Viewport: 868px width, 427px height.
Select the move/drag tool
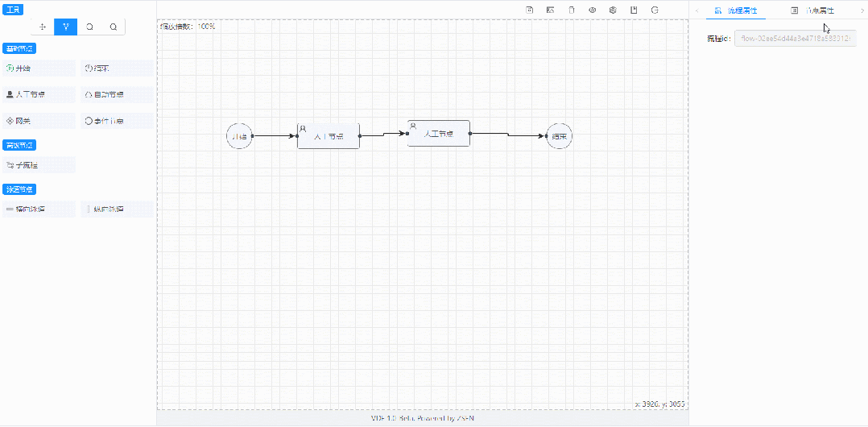click(x=43, y=27)
